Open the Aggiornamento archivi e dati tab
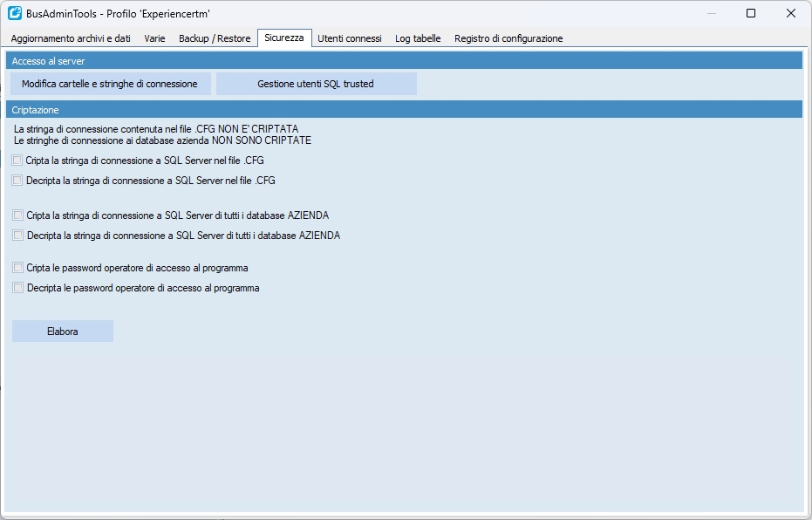 (71, 38)
